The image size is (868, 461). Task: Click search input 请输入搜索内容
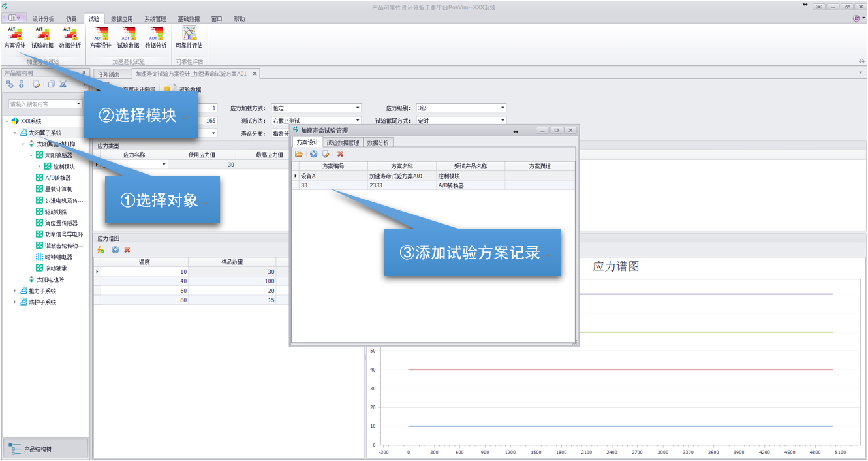[41, 104]
